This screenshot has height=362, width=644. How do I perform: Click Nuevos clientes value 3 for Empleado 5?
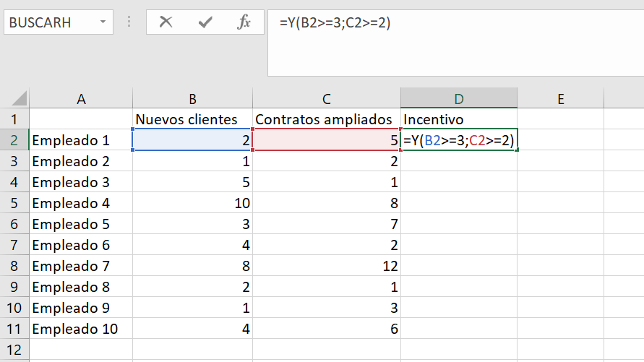(x=193, y=224)
